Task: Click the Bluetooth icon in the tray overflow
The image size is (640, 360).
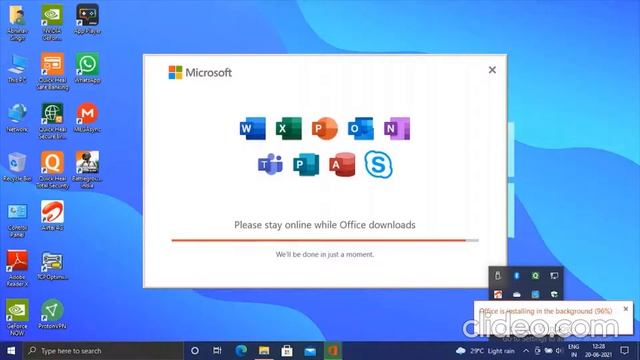Action: pyautogui.click(x=516, y=276)
